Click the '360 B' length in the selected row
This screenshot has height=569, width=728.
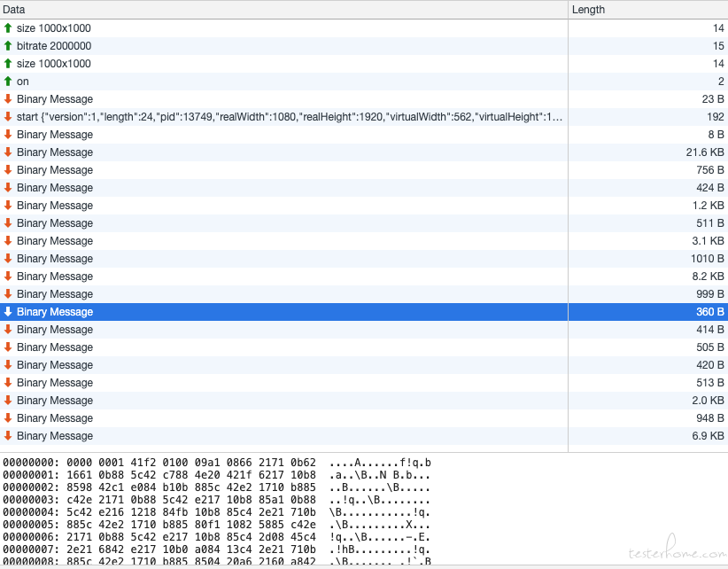[710, 312]
